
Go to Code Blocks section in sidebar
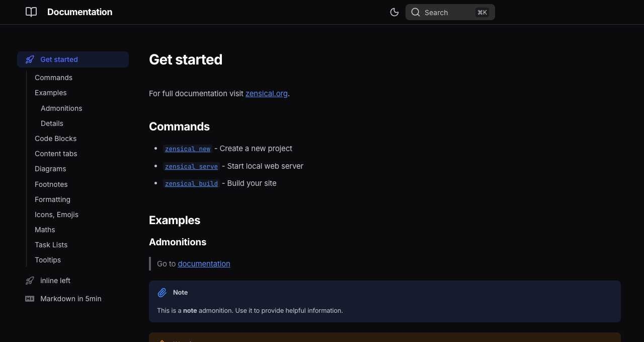pyautogui.click(x=55, y=139)
